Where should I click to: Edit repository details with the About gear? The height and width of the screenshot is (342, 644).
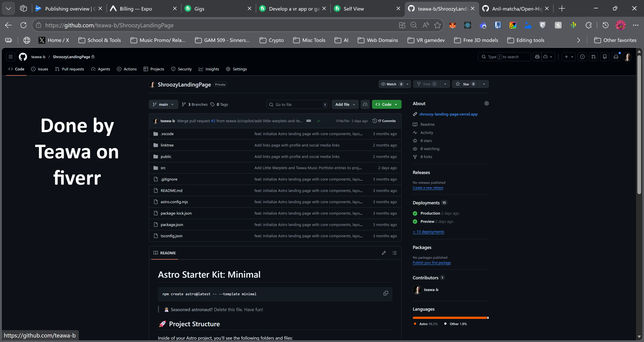(487, 103)
